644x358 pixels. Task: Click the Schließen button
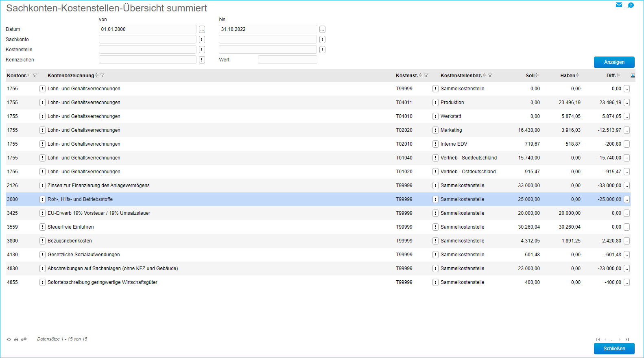coord(614,349)
